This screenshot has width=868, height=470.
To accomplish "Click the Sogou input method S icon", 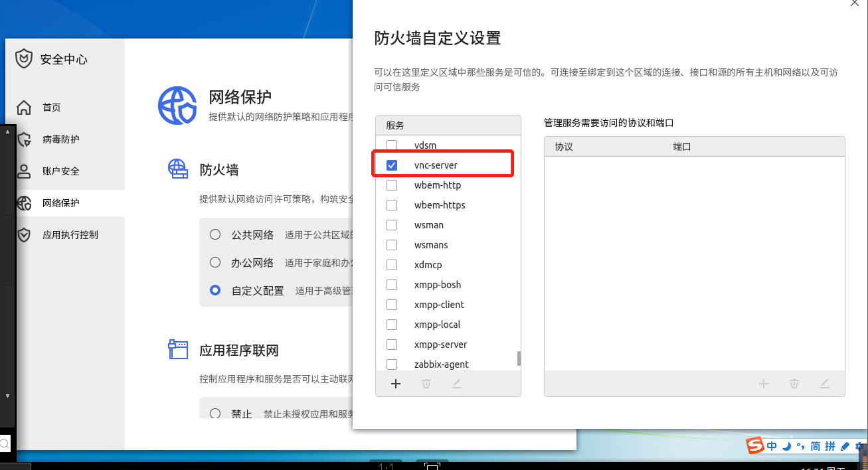I will click(755, 446).
